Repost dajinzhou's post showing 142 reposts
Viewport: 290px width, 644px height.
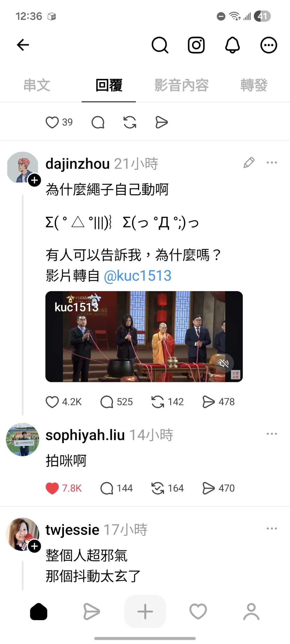(158, 402)
